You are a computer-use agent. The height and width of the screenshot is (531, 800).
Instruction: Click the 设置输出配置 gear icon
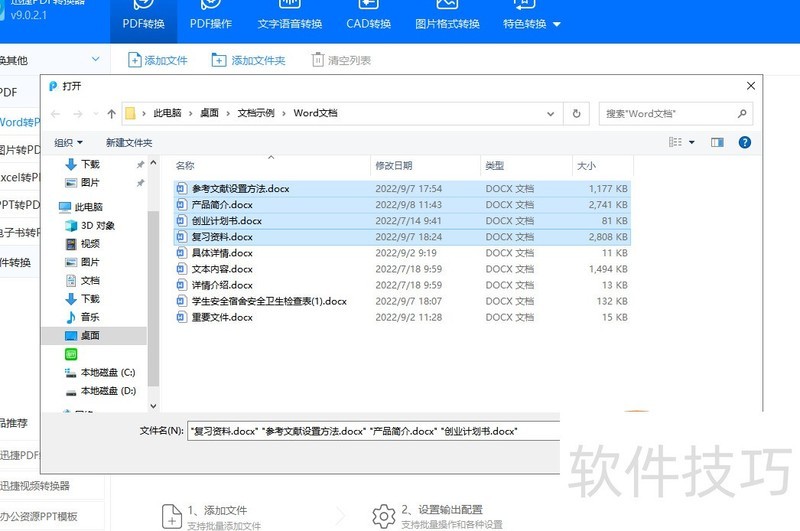[x=384, y=516]
